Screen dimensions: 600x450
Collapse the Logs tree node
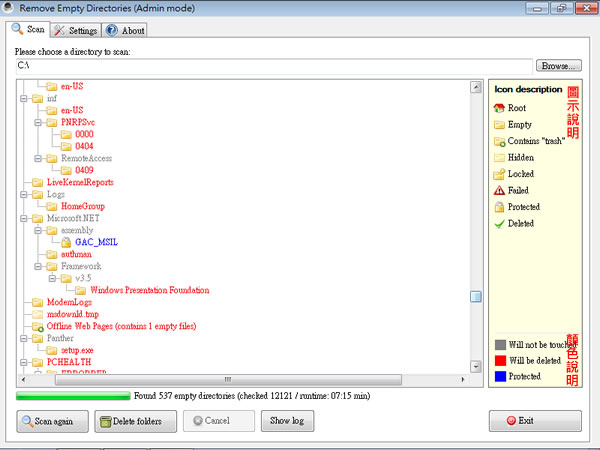tap(24, 195)
